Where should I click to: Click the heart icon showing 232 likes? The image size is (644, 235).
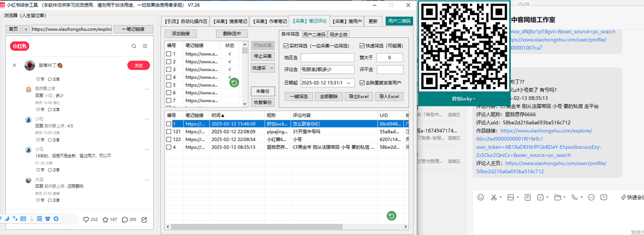pos(86,219)
